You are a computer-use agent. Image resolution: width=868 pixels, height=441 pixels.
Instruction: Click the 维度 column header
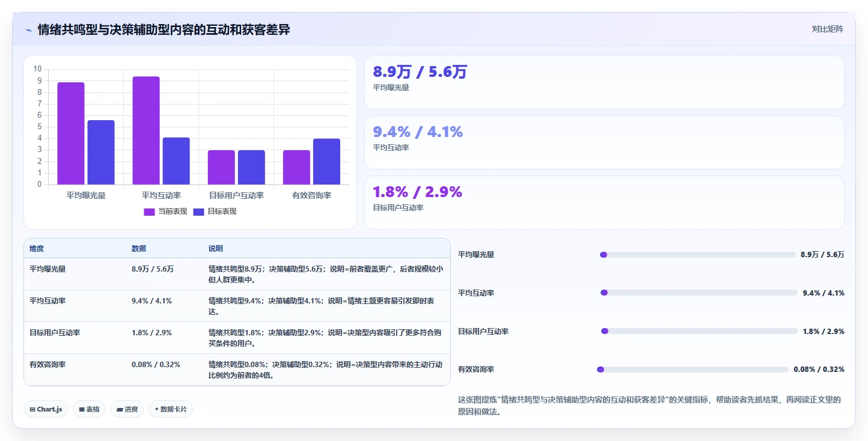37,249
